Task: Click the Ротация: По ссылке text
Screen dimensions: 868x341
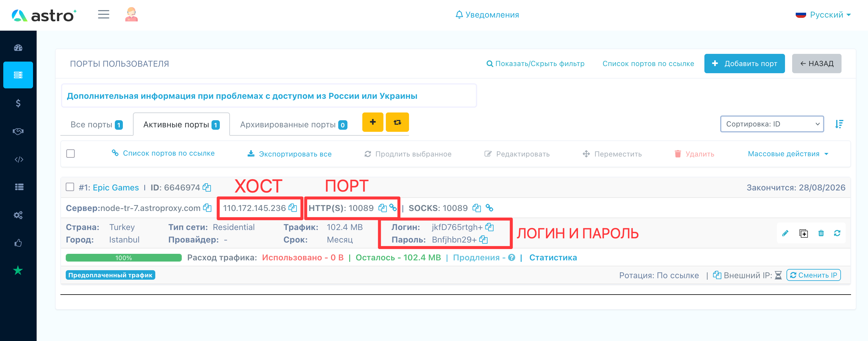Action: click(x=659, y=275)
